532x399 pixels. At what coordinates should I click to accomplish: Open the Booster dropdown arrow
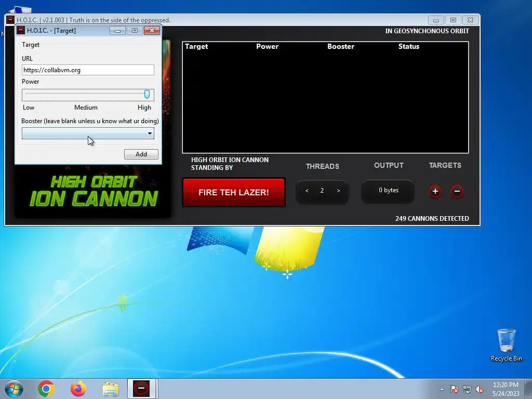click(150, 134)
